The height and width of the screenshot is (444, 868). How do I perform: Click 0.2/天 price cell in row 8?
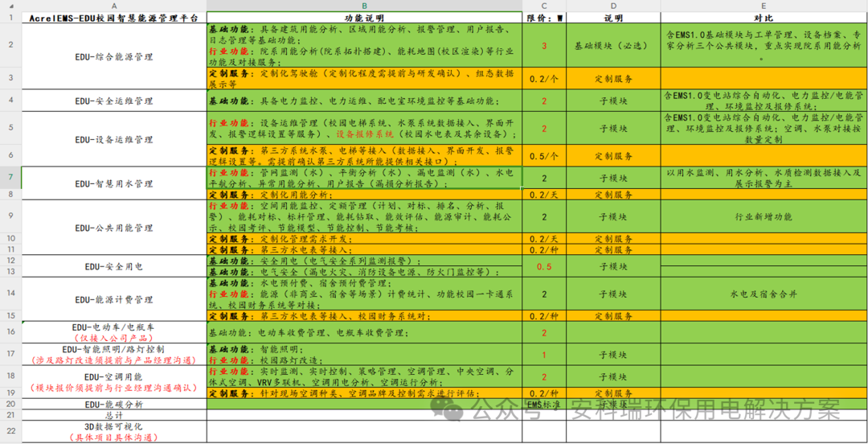coord(544,195)
